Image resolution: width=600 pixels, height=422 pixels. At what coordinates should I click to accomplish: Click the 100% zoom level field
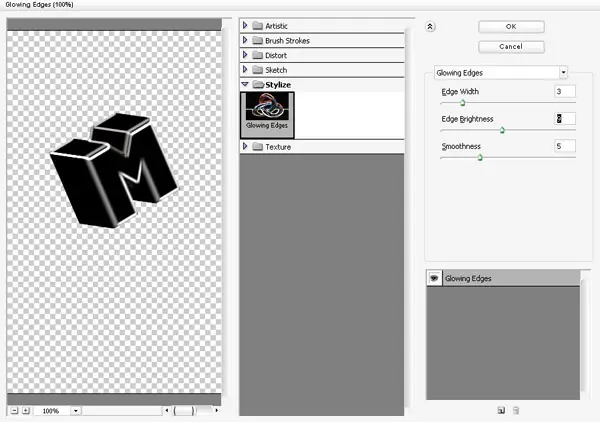pyautogui.click(x=52, y=411)
